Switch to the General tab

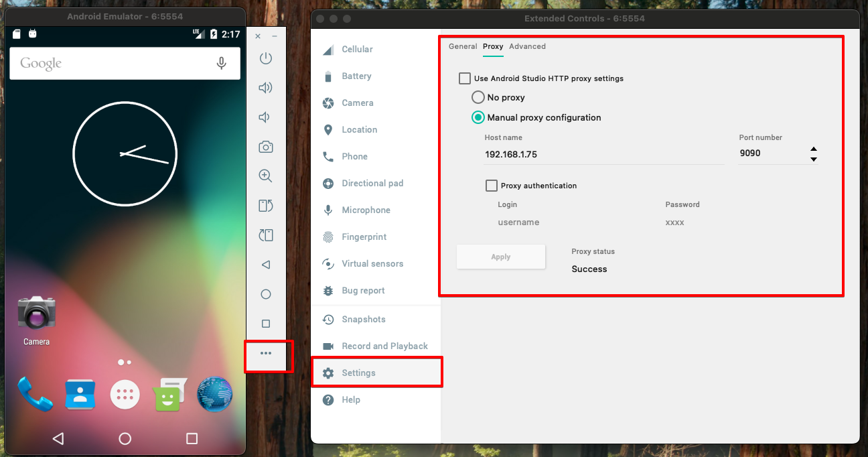click(463, 46)
